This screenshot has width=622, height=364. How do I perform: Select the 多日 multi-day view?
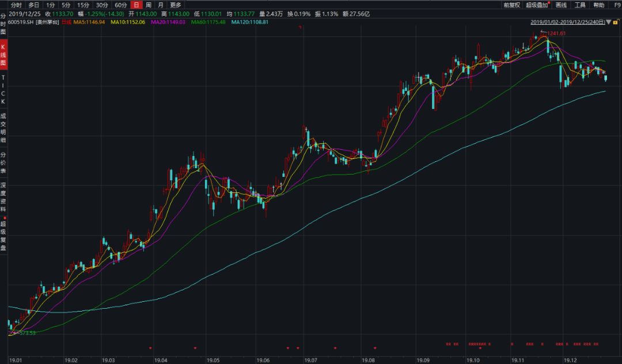35,5
